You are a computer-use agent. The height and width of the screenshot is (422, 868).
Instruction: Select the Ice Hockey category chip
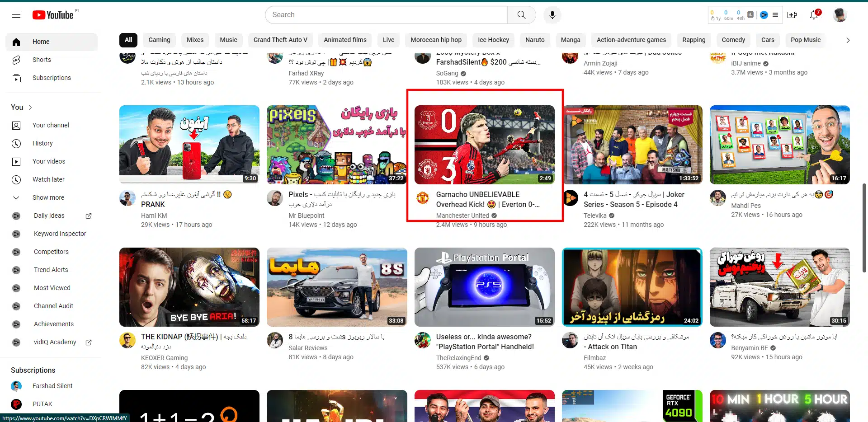[x=493, y=40]
